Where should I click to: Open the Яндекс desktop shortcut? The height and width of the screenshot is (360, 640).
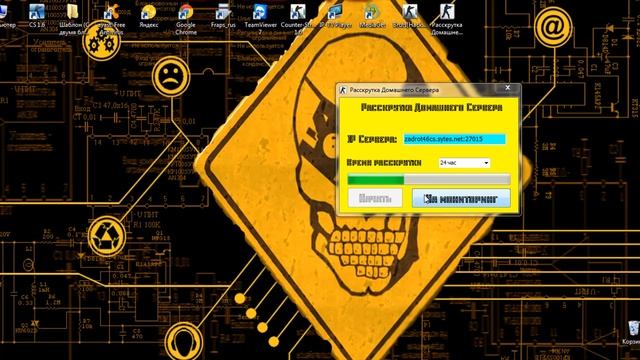pyautogui.click(x=149, y=16)
